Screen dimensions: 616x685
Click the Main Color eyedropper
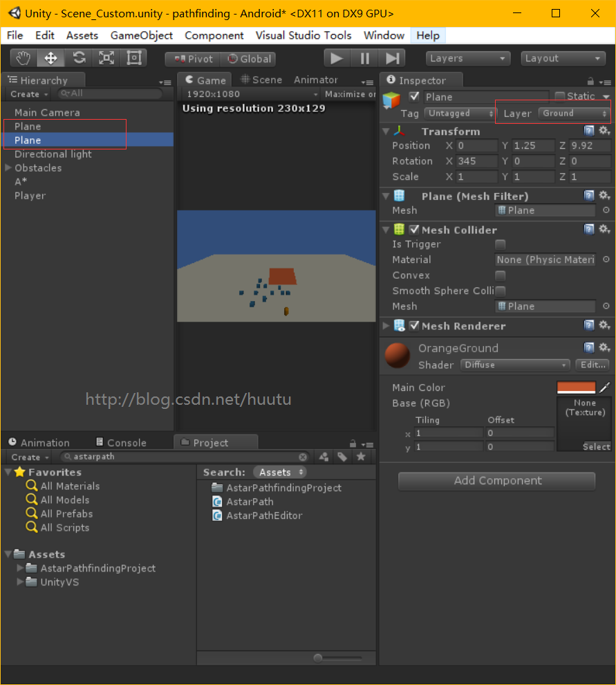pos(605,387)
